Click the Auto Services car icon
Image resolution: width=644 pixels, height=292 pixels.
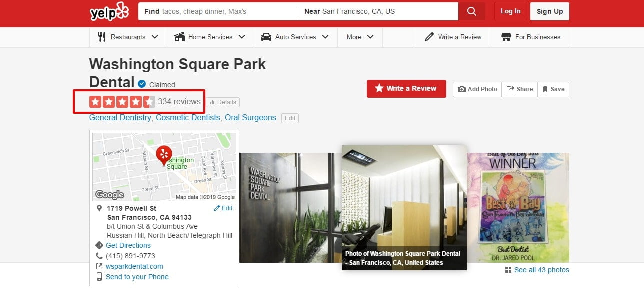(266, 37)
